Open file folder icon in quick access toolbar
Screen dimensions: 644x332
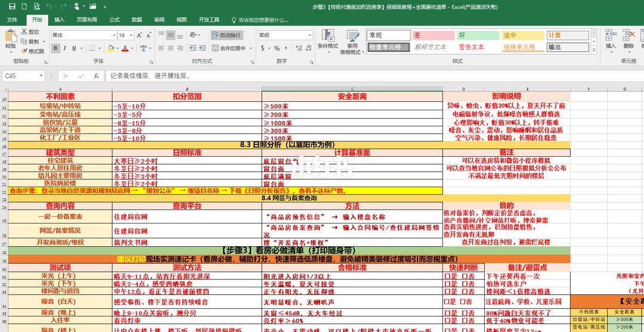click(x=92, y=7)
